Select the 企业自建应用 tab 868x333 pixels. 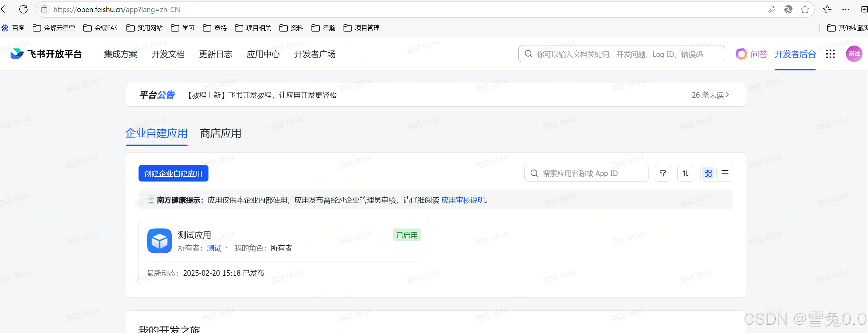coord(156,133)
